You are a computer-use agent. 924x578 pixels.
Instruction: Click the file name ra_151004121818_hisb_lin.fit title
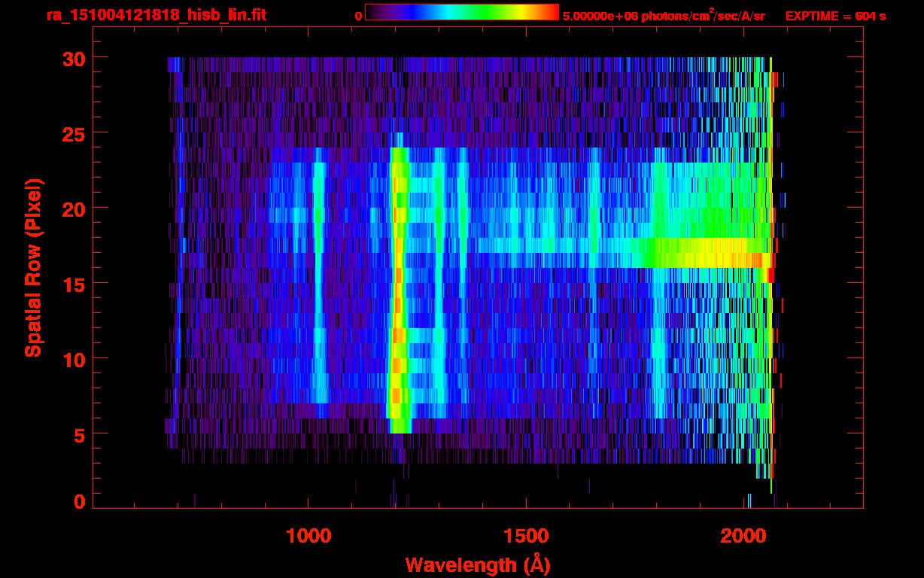(156, 15)
